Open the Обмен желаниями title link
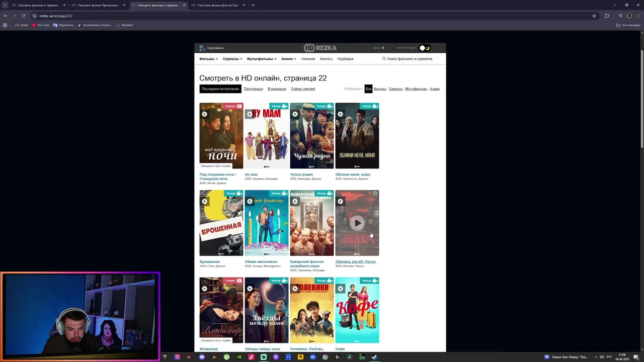The width and height of the screenshot is (644, 362). tap(261, 262)
